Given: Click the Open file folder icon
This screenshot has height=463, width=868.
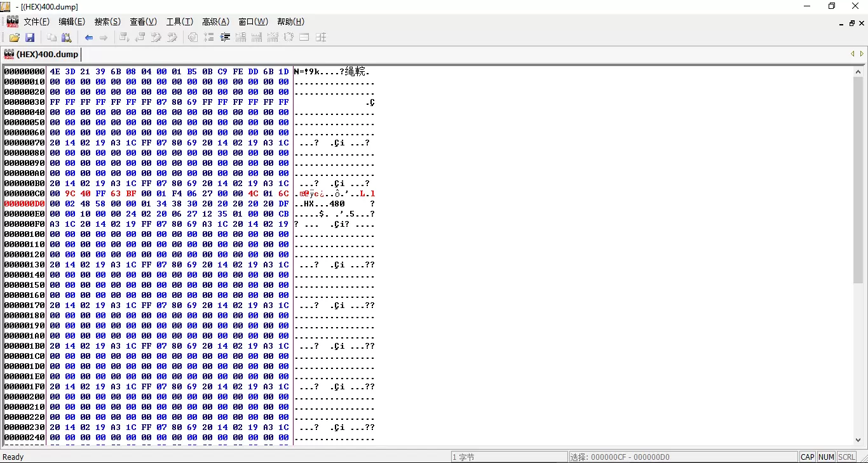Looking at the screenshot, I should (x=14, y=37).
